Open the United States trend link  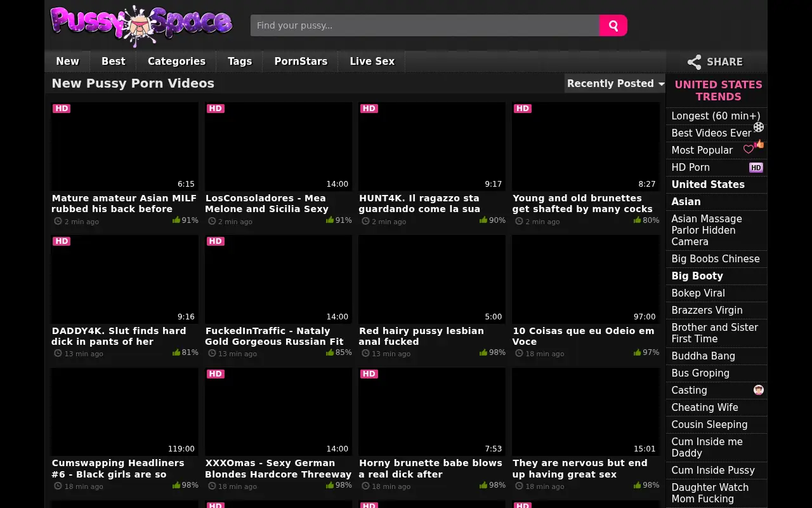tap(708, 185)
